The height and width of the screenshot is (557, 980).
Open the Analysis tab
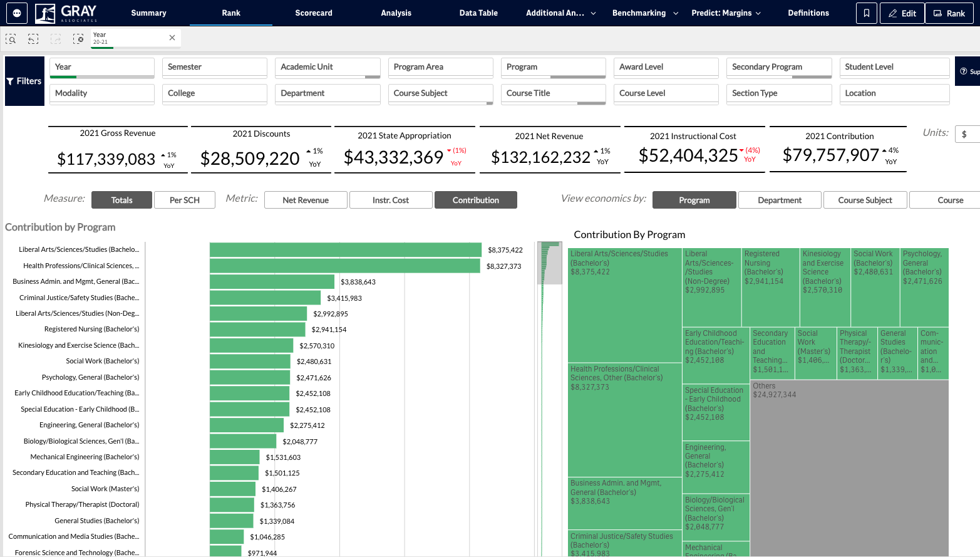click(396, 13)
